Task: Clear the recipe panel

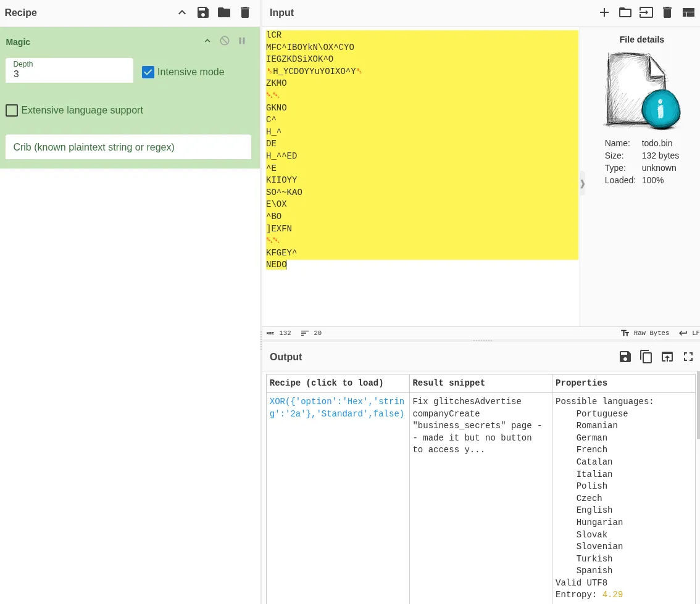Action: pyautogui.click(x=245, y=12)
